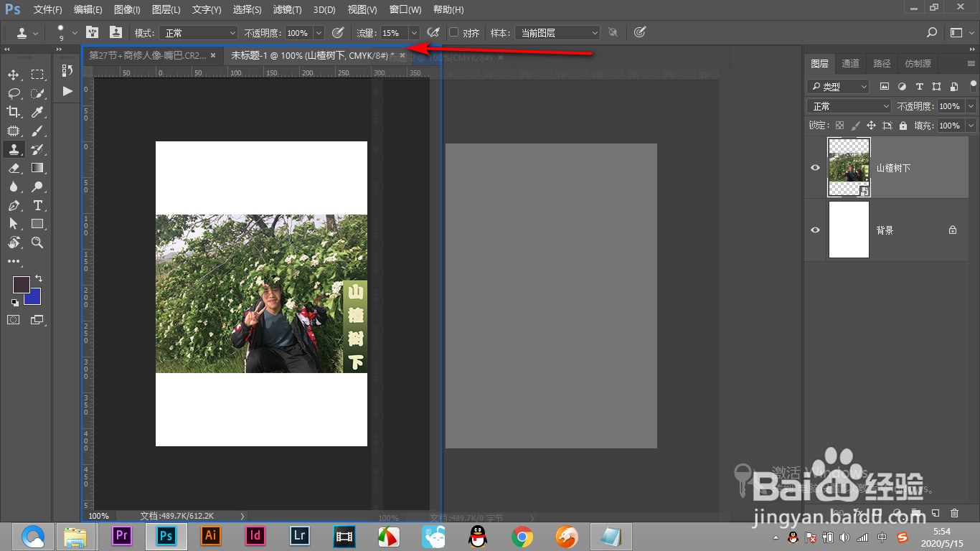Open the extra tools ellipsis menu
This screenshot has height=551, width=980.
tap(14, 262)
